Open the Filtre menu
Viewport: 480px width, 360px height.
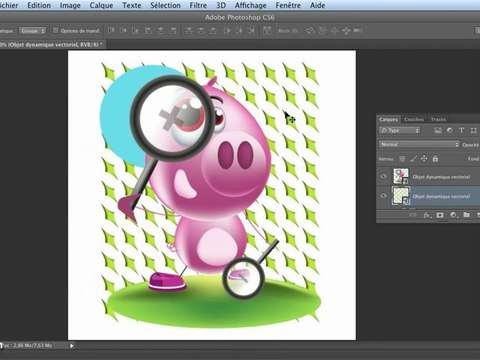198,5
